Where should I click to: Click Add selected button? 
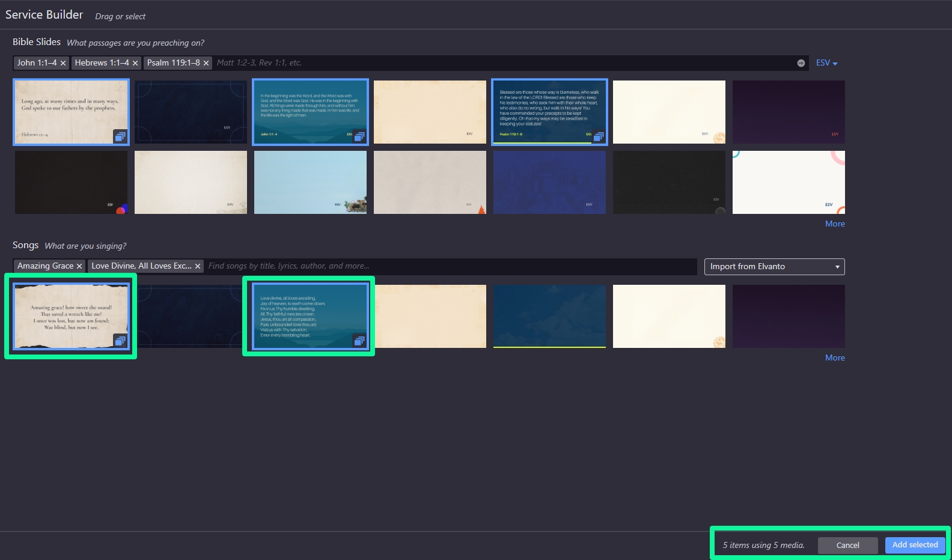pos(915,545)
